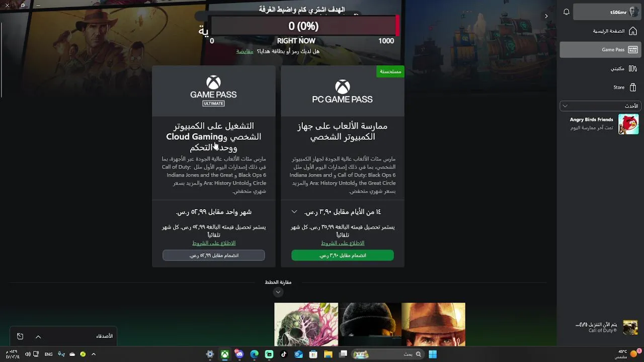This screenshot has width=644, height=362.
Task: Click the ١٤ days for ٣٫٩٠ price text
Action: pyautogui.click(x=343, y=212)
